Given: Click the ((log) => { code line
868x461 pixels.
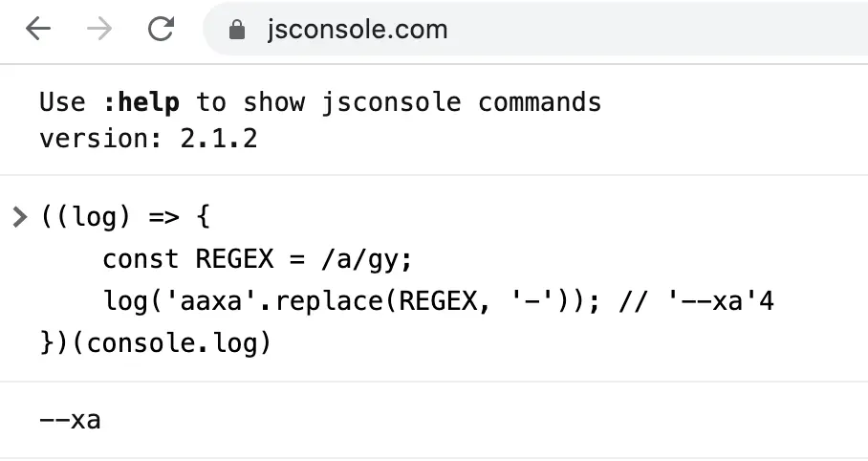Looking at the screenshot, I should 125,217.
